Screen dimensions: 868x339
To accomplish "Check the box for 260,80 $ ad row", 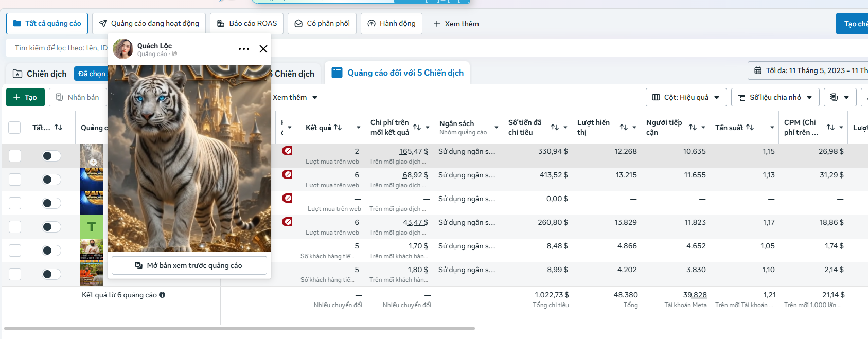I will point(15,227).
